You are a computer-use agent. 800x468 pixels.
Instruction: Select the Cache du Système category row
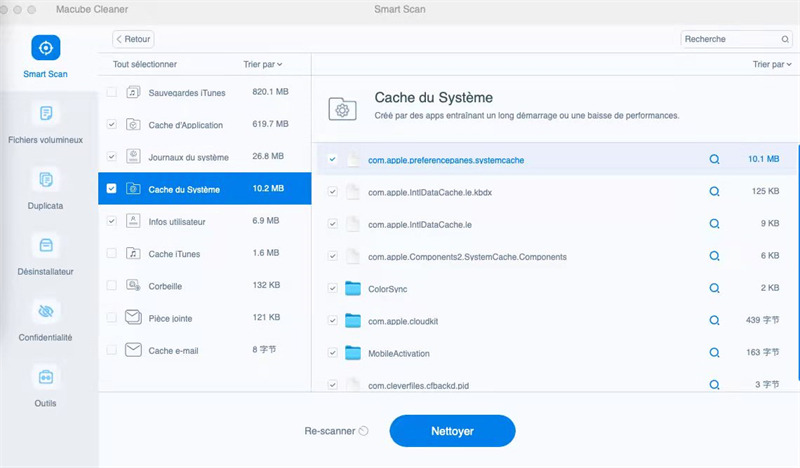(x=205, y=188)
